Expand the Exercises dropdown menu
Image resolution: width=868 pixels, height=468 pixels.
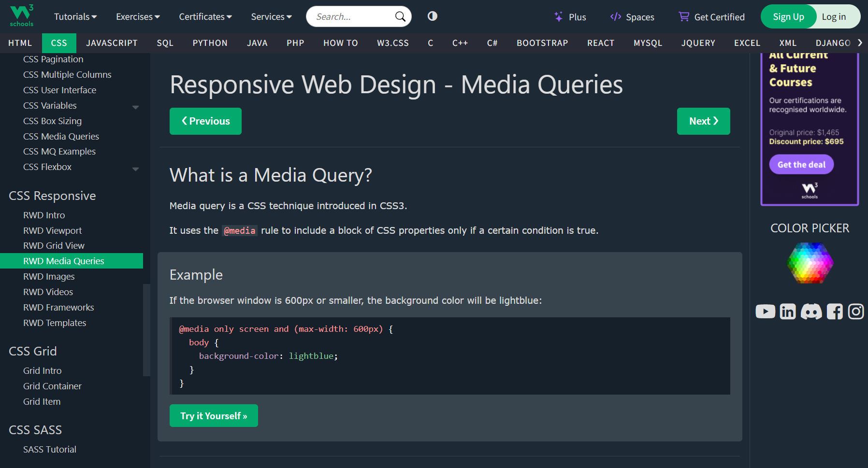pos(138,17)
